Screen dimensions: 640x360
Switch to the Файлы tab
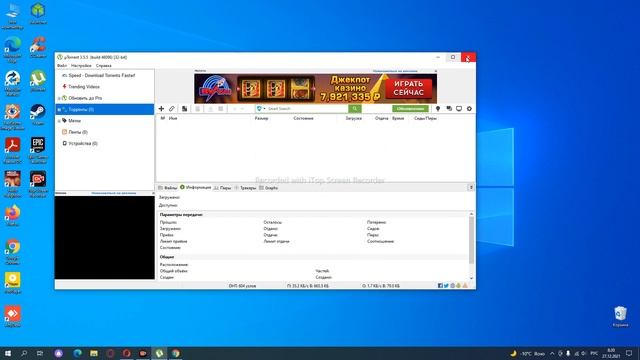167,188
